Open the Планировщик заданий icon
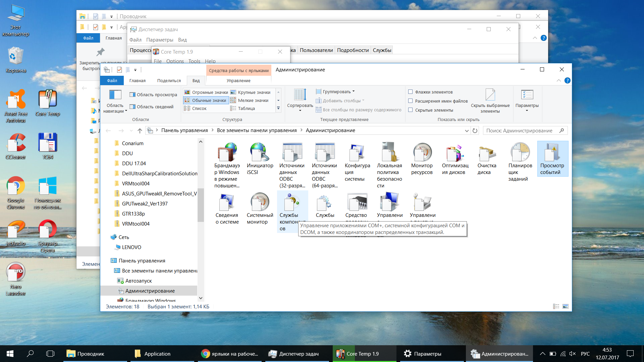 (520, 153)
